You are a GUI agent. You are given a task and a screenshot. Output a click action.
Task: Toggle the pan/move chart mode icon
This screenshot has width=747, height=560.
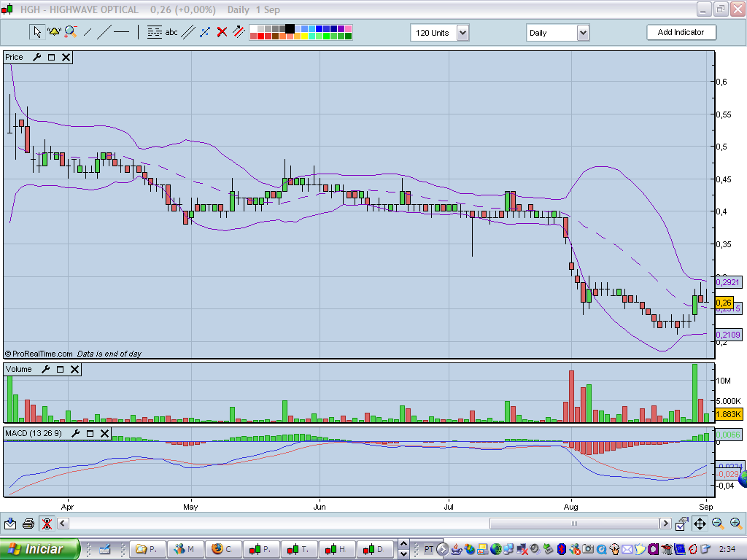(x=699, y=524)
